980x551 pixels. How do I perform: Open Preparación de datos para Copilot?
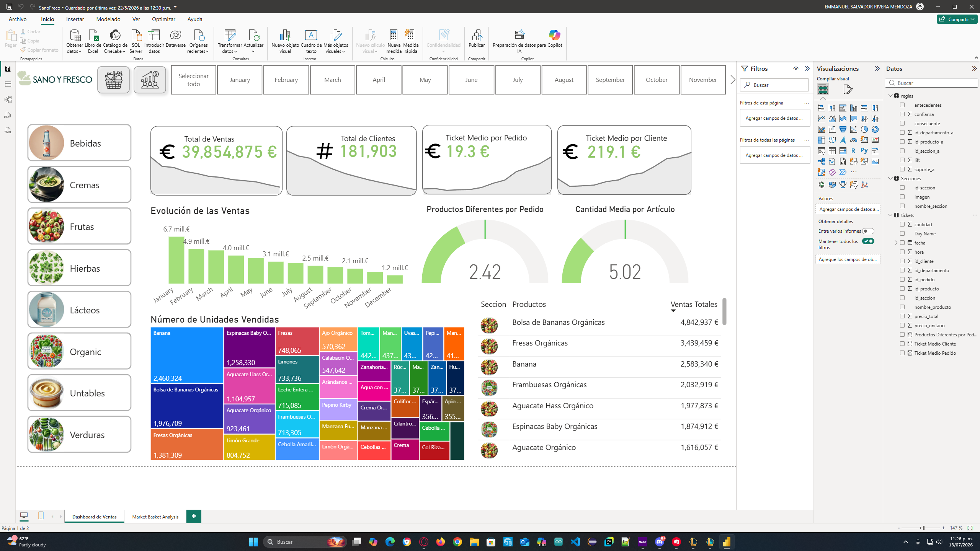[519, 41]
